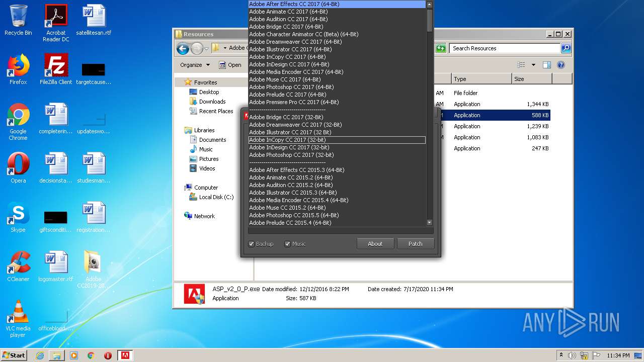Viewport: 644px width, 362px height.
Task: Select Adobe After Effects CC 2017 (64-Bit)
Action: click(x=337, y=4)
